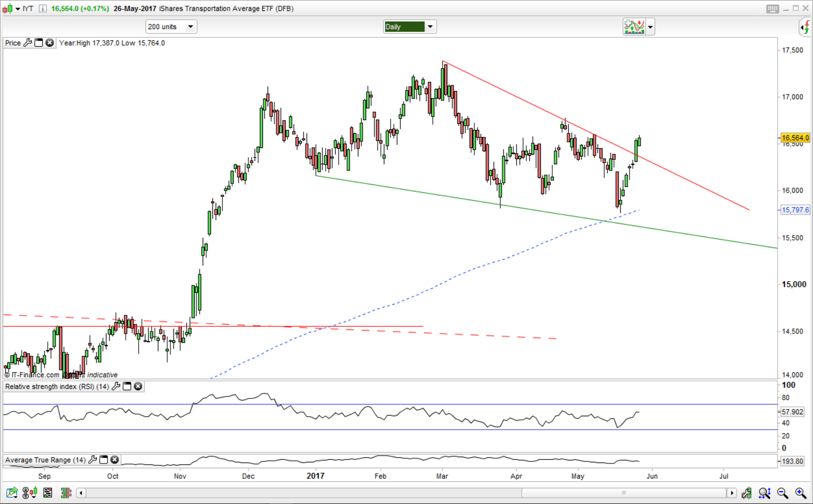Open the linked candlestick group menu

[30, 493]
